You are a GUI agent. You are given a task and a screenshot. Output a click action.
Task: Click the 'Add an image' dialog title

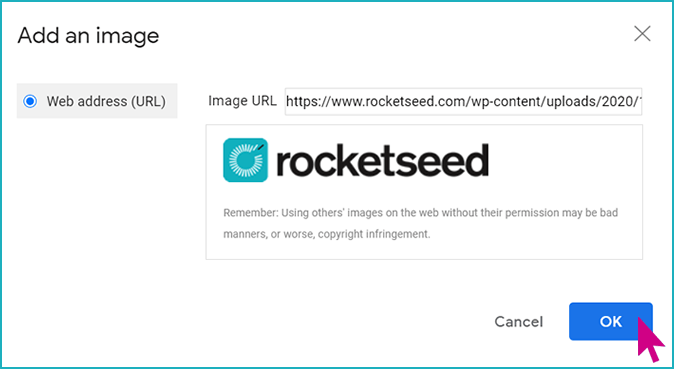[x=88, y=36]
